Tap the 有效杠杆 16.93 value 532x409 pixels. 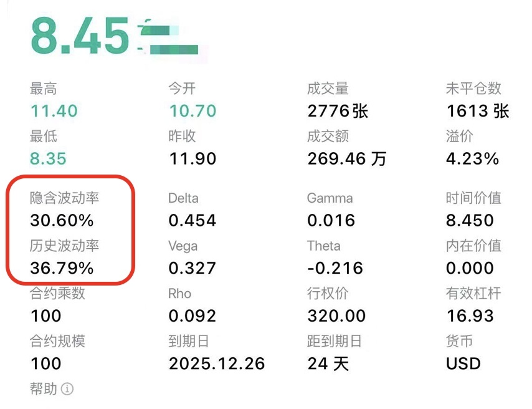pyautogui.click(x=470, y=316)
